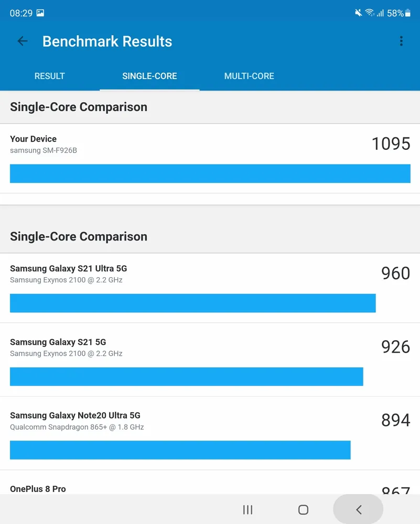This screenshot has width=420, height=524.
Task: Select the Samsung Galaxy S21 5G entry
Action: pyautogui.click(x=210, y=360)
